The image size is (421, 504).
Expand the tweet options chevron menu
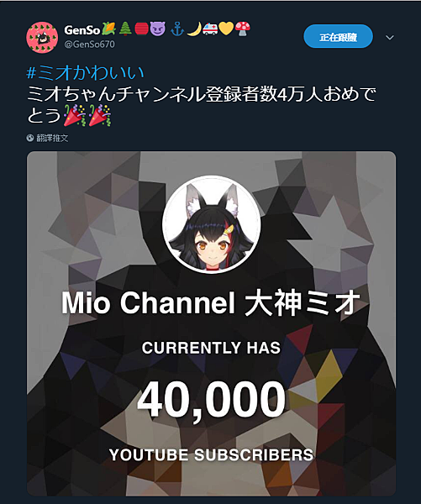(x=389, y=38)
